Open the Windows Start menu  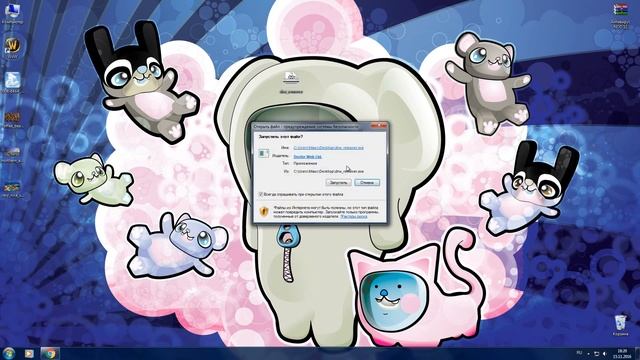(x=9, y=353)
